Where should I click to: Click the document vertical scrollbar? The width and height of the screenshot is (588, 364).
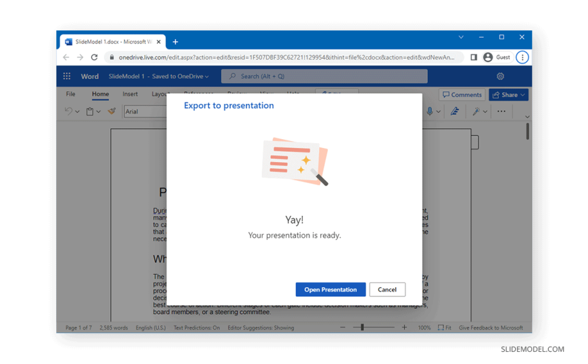tap(528, 132)
